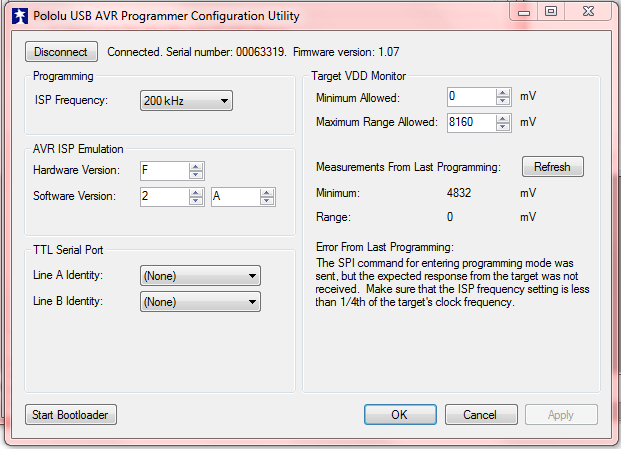This screenshot has width=621, height=449.
Task: Confirm settings with OK button
Action: point(400,415)
